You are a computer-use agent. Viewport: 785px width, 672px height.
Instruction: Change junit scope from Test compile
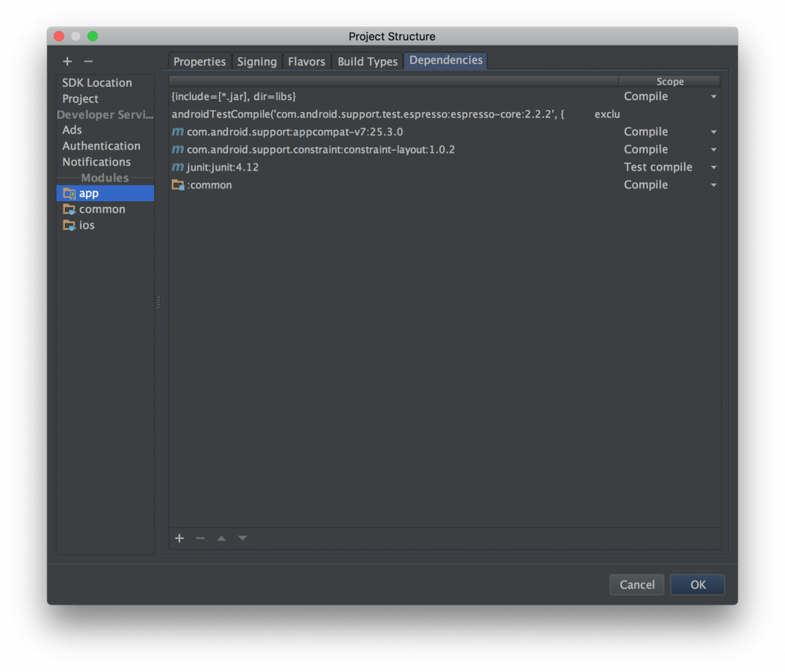(713, 167)
